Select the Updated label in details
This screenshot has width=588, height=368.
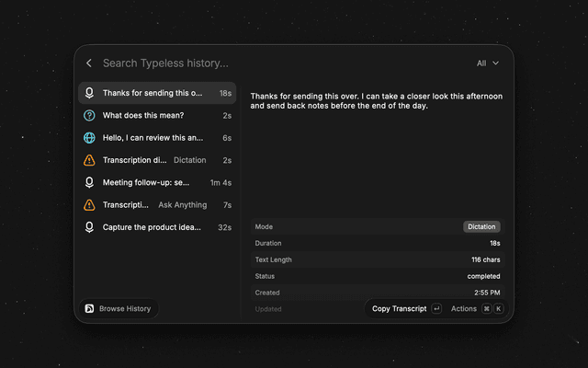point(268,309)
